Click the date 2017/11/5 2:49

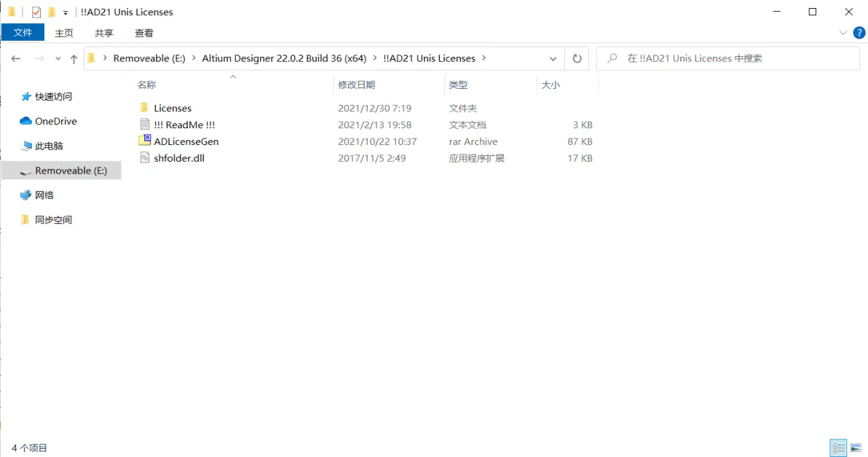pos(372,158)
